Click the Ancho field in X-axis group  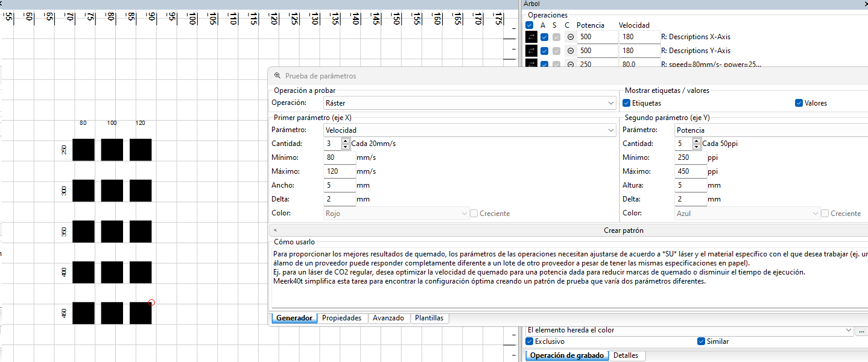(340, 185)
